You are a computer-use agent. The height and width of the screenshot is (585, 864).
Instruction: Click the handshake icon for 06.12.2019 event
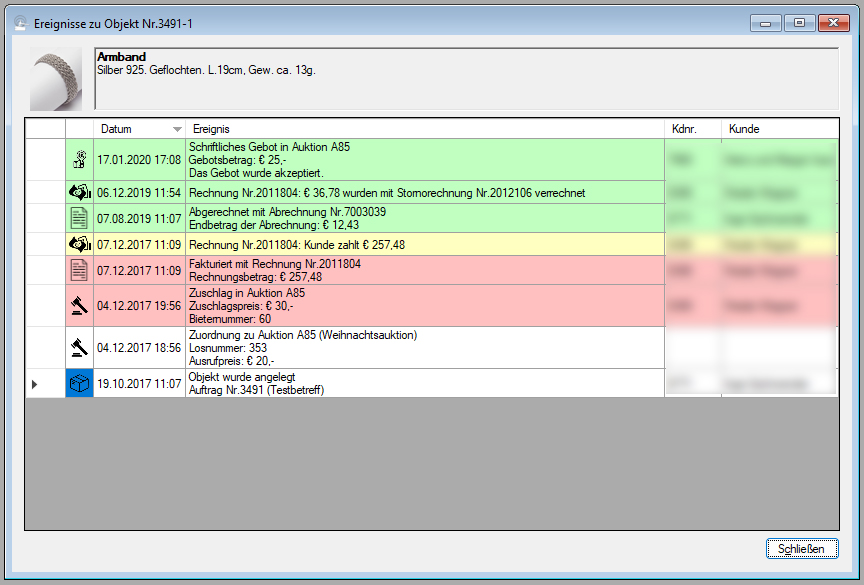[x=79, y=192]
